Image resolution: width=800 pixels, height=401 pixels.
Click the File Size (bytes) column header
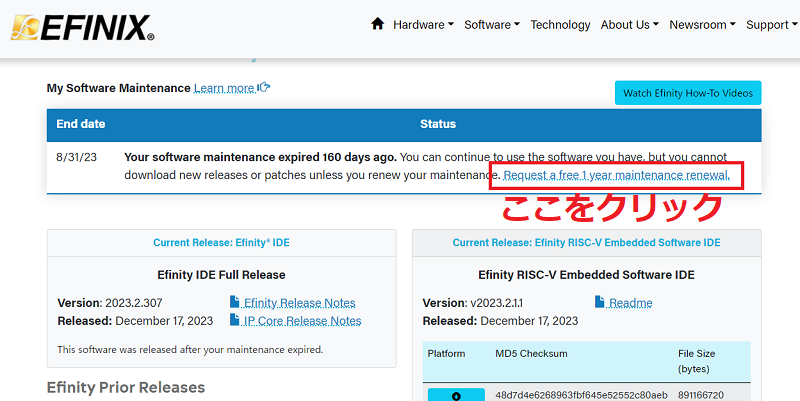[x=696, y=361]
